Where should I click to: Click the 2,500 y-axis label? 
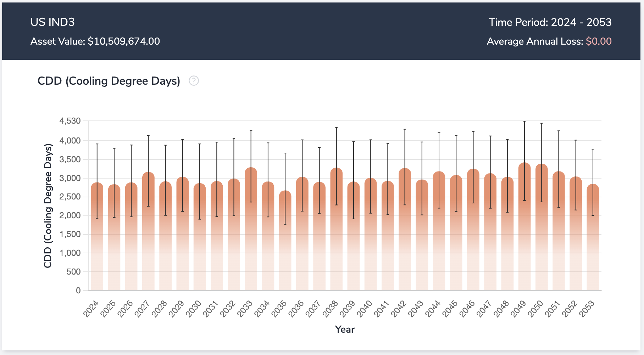coord(70,197)
